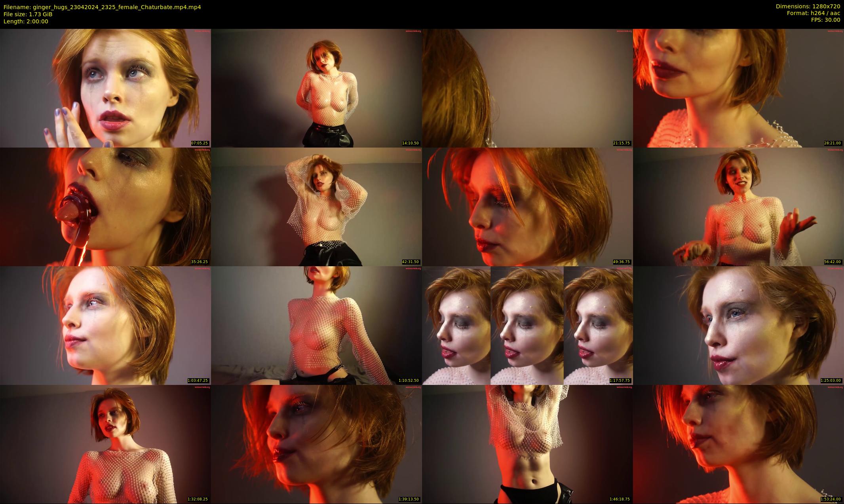Screen dimensions: 844x504
Task: Open the frame labeled 1:10:52.50
Action: [316, 325]
